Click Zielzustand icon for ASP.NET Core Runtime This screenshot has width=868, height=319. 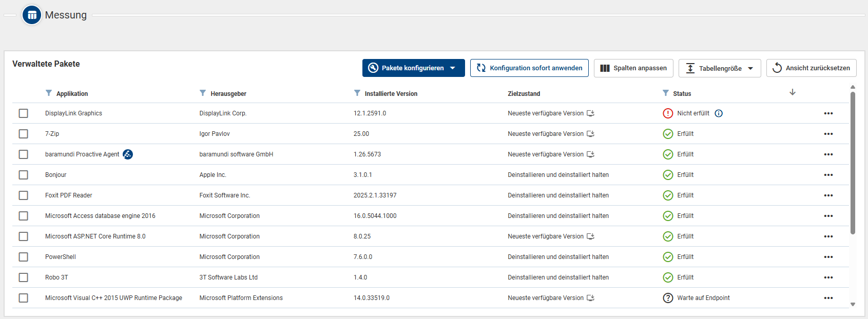591,236
